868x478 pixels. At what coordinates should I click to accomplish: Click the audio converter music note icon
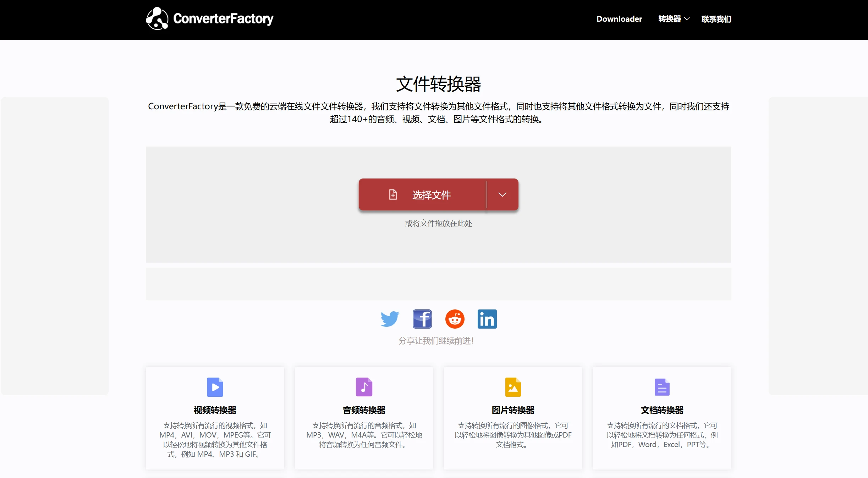click(364, 387)
